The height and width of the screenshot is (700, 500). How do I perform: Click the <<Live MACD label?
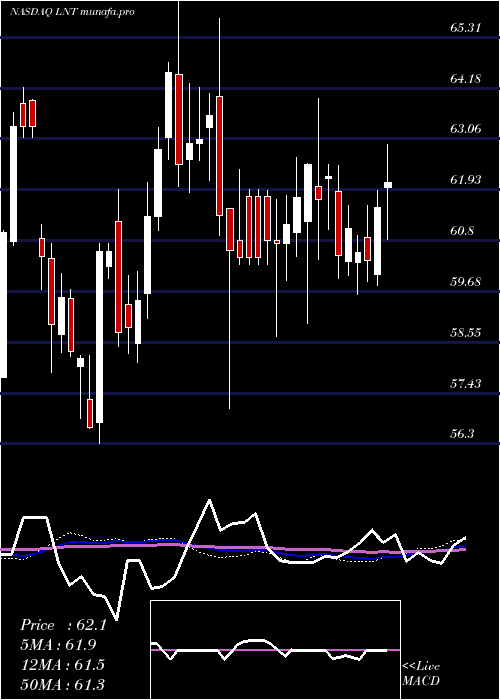pos(421,674)
